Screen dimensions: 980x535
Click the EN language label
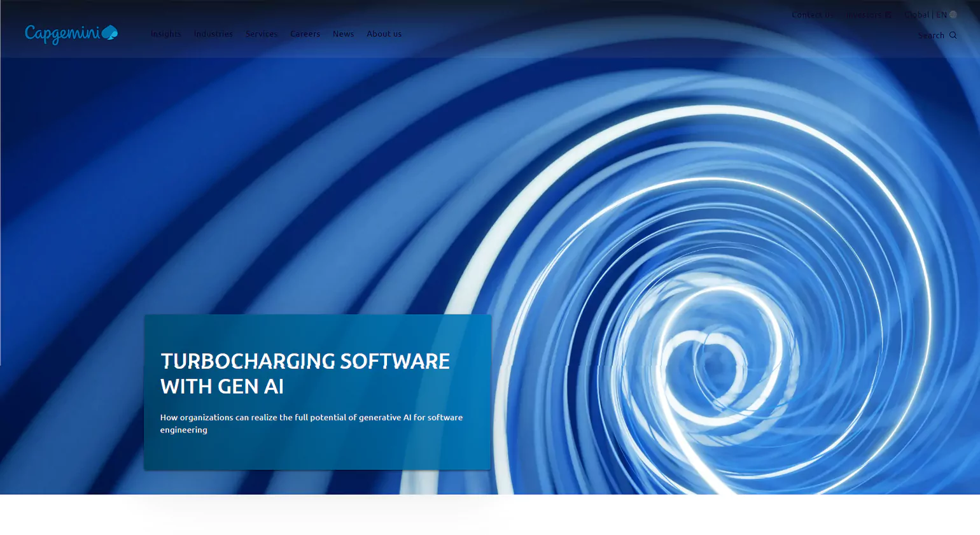(x=941, y=15)
